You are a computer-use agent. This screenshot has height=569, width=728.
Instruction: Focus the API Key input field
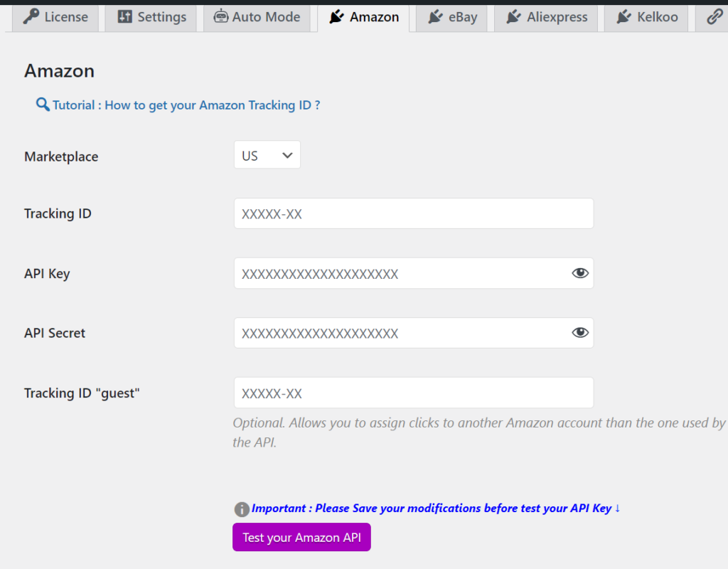(x=414, y=274)
